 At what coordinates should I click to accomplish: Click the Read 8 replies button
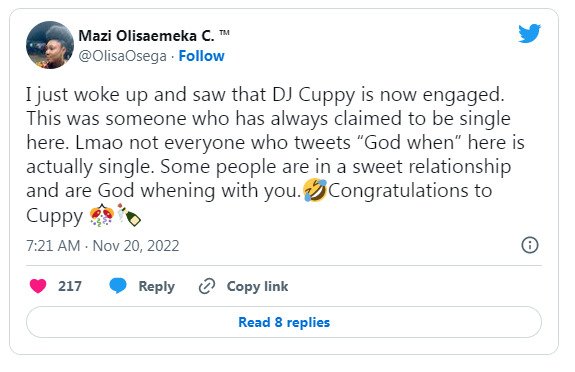coord(284,322)
